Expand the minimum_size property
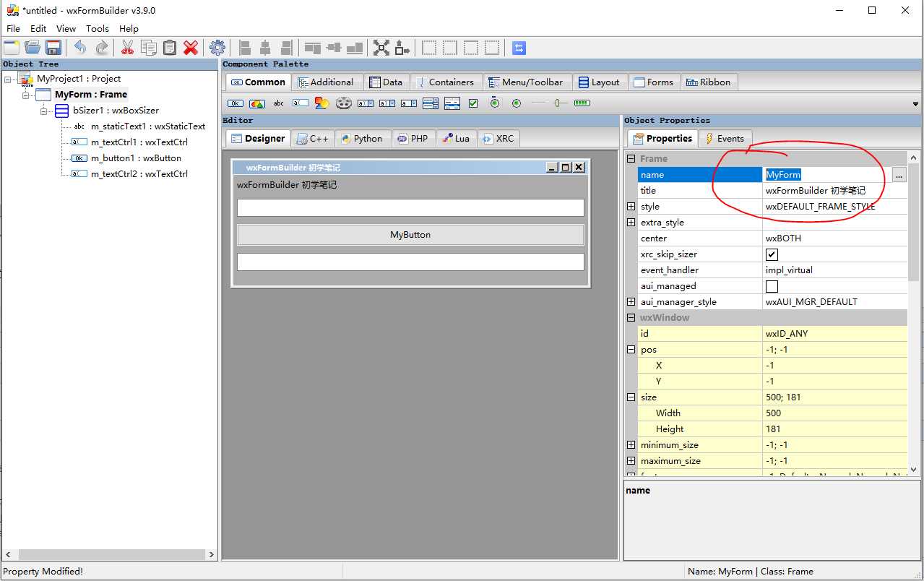 point(631,444)
